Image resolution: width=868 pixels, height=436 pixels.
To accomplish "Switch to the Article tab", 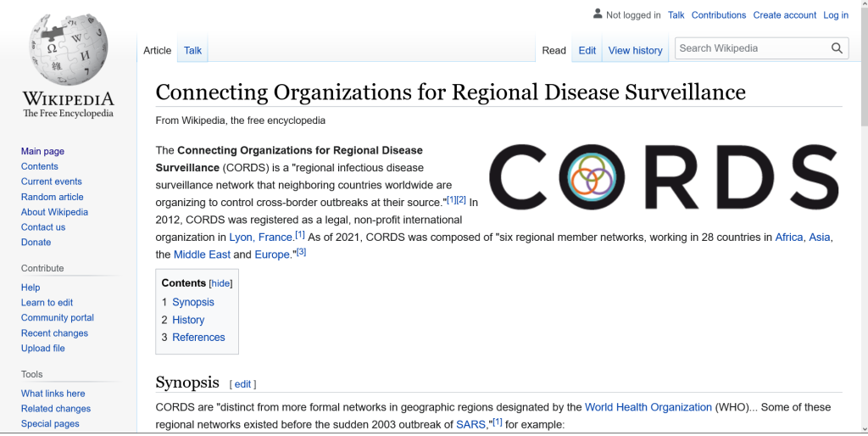I will [157, 50].
